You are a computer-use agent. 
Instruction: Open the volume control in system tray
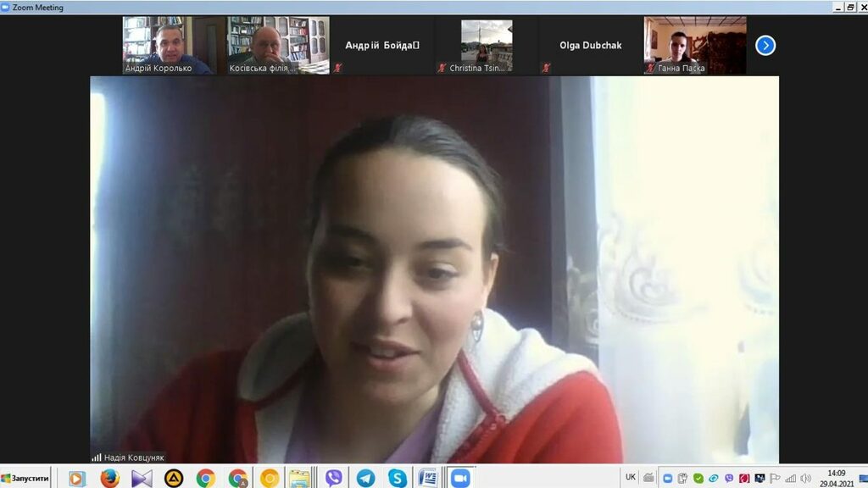[805, 478]
